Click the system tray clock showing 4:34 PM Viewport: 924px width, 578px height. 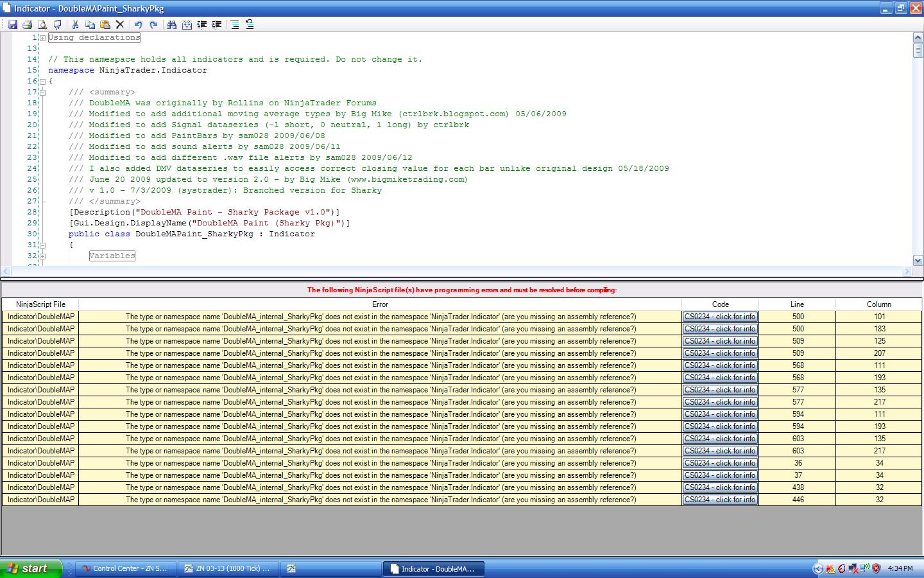coord(900,568)
